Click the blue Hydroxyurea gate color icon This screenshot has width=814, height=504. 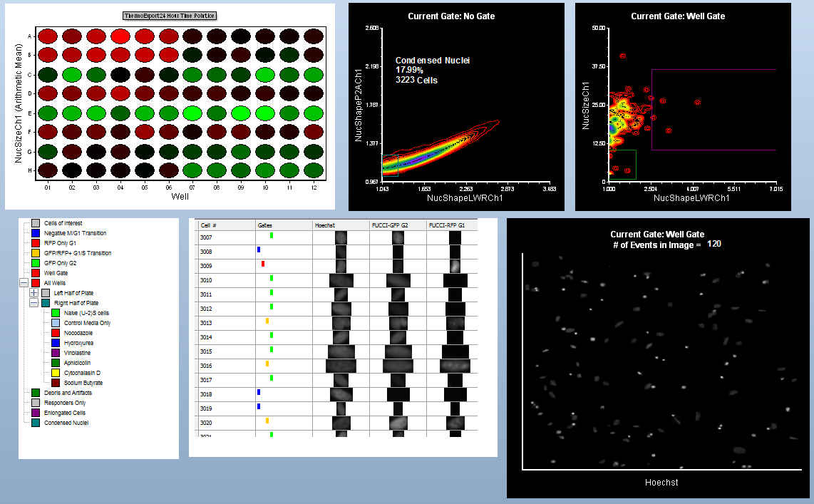pyautogui.click(x=55, y=343)
